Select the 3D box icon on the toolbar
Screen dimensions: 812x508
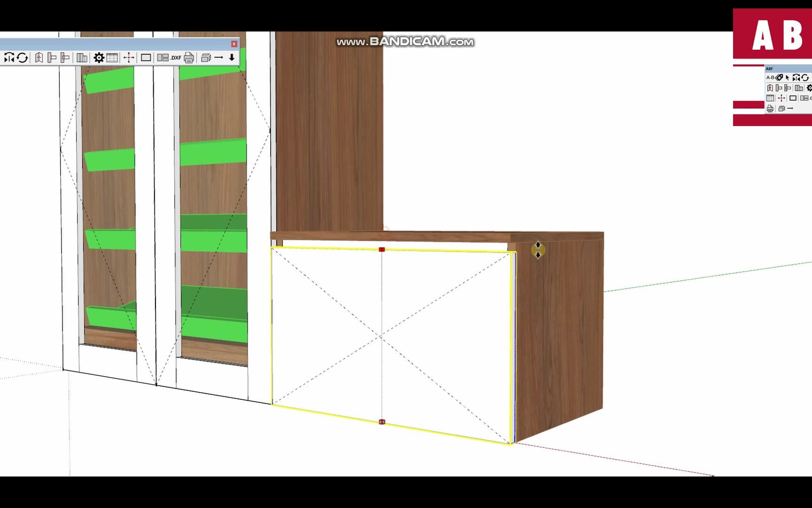click(x=207, y=58)
